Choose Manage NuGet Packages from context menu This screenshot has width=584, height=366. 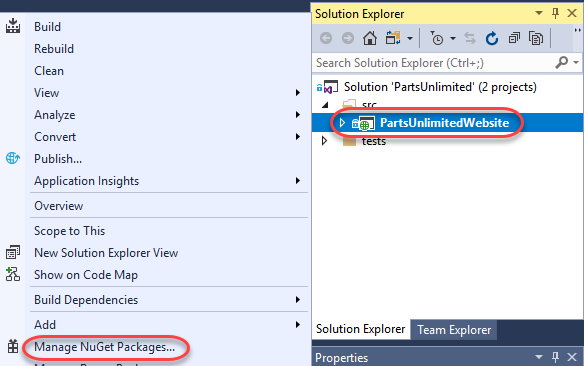tap(104, 347)
